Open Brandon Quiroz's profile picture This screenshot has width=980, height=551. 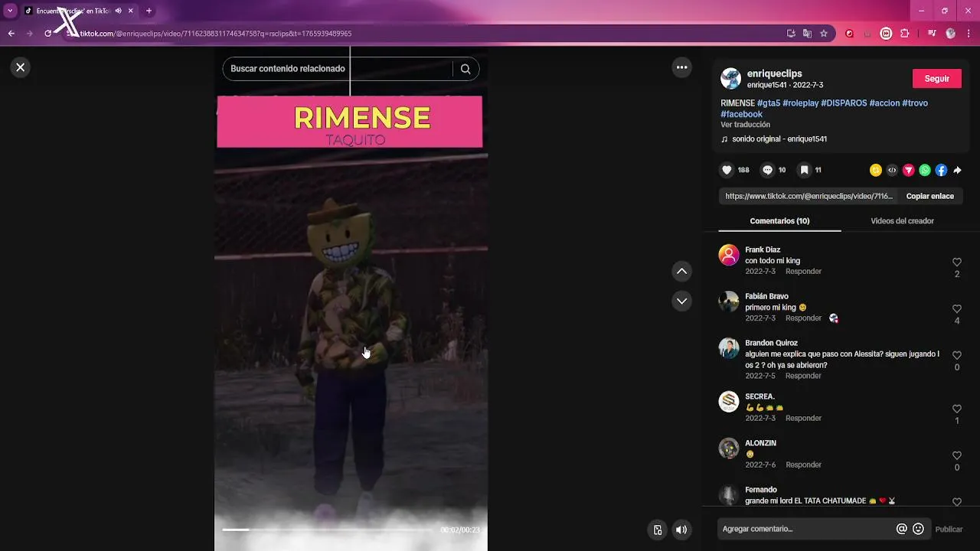pos(729,348)
